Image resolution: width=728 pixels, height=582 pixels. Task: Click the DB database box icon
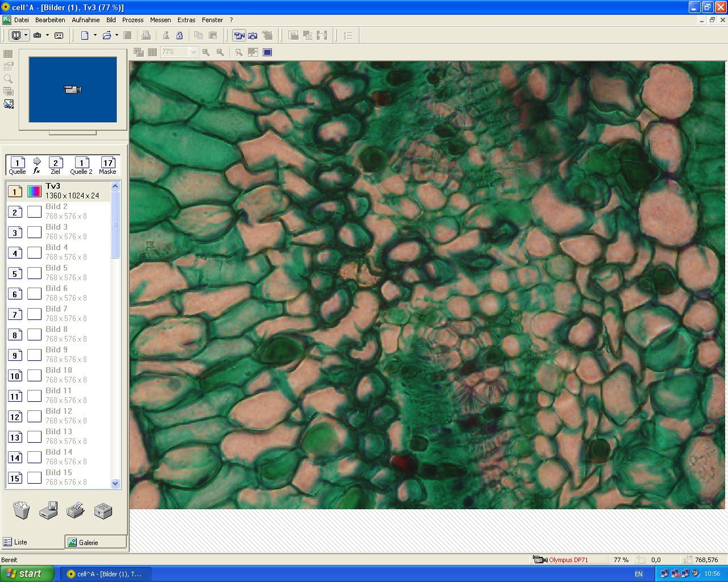[103, 510]
